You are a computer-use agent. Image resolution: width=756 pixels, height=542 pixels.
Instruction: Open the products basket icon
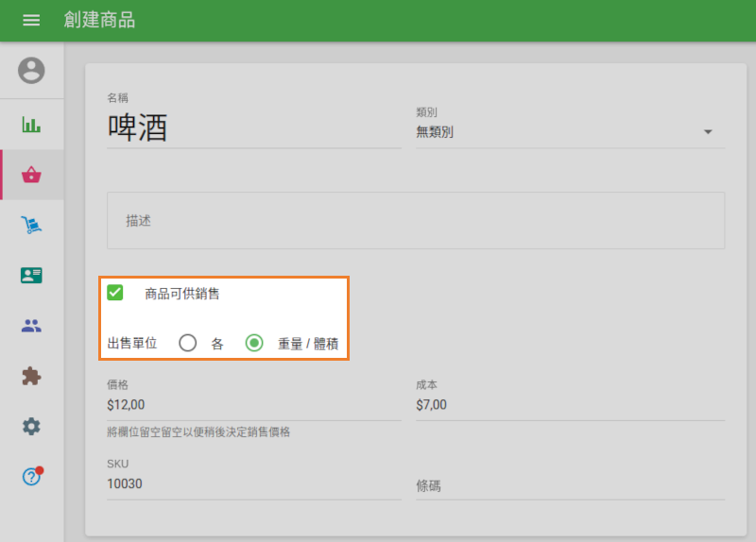31,175
